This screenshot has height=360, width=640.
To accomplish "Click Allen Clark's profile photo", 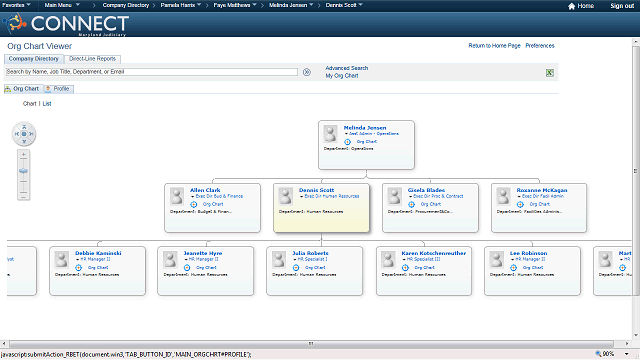I will tap(177, 196).
